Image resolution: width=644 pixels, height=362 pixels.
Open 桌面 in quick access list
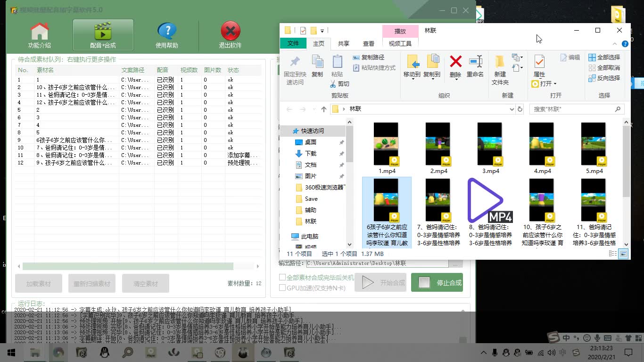311,142
